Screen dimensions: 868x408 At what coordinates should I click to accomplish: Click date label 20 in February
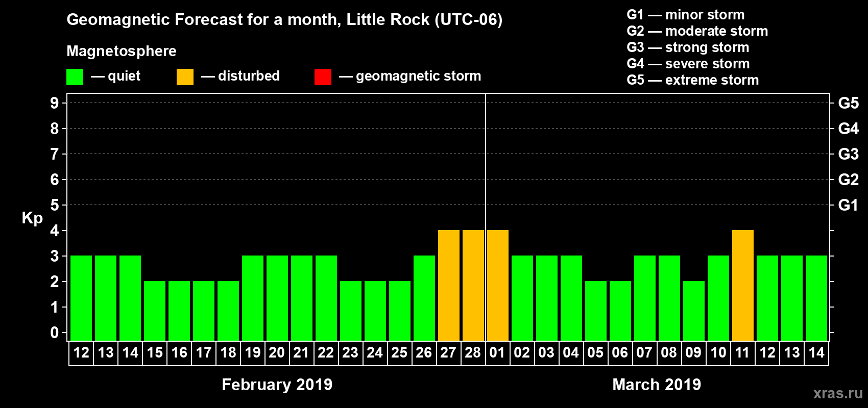tap(277, 353)
